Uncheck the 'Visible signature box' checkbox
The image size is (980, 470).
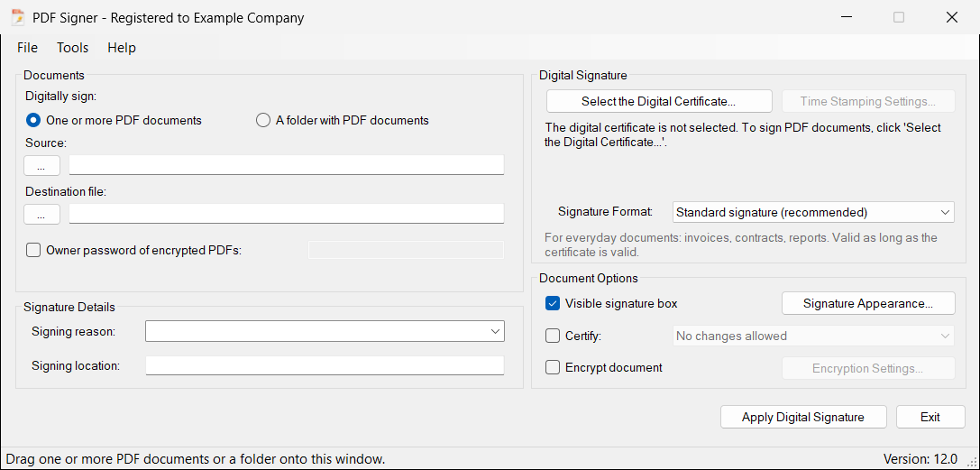(553, 304)
